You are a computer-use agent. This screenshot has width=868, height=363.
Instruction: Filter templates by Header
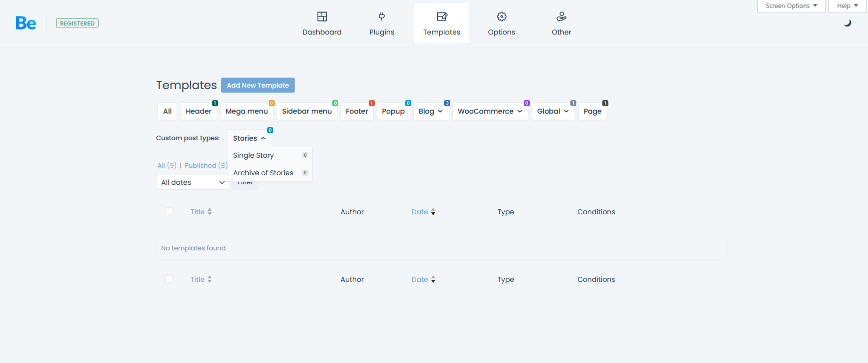pos(199,111)
